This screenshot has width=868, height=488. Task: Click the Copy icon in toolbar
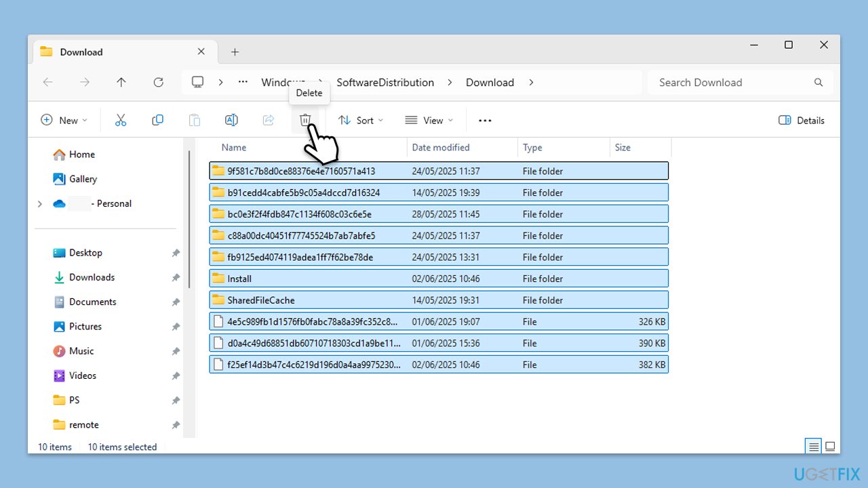coord(157,120)
